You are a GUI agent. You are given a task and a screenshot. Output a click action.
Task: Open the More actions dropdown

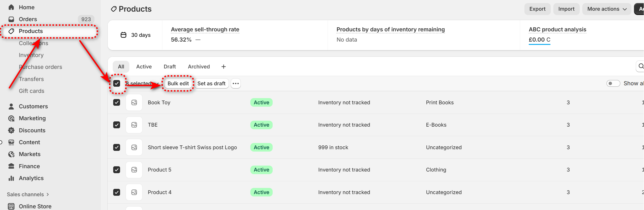click(607, 9)
